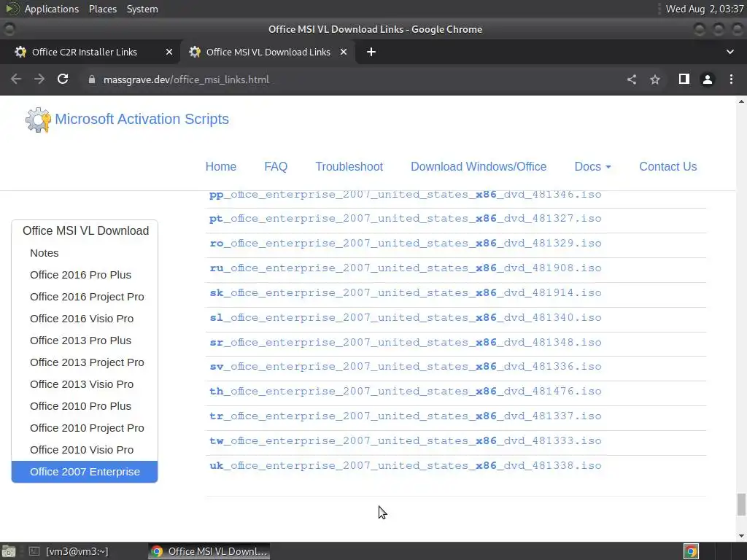This screenshot has height=560, width=747.
Task: Download the sl_office_enterprise_2007 ISO link
Action: (x=406, y=318)
